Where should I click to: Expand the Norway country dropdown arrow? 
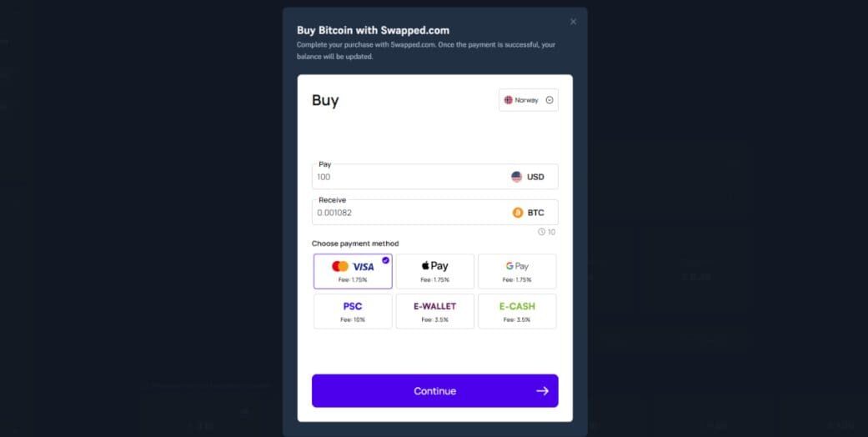549,100
